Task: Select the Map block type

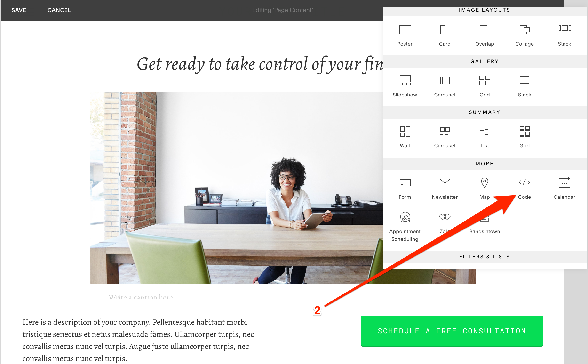Action: click(484, 188)
